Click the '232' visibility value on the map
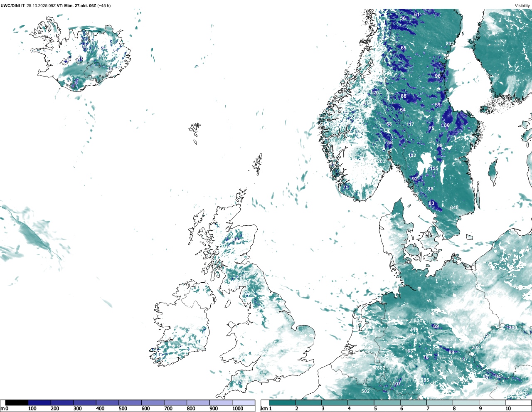This screenshot has width=532, height=412. pyautogui.click(x=450, y=44)
